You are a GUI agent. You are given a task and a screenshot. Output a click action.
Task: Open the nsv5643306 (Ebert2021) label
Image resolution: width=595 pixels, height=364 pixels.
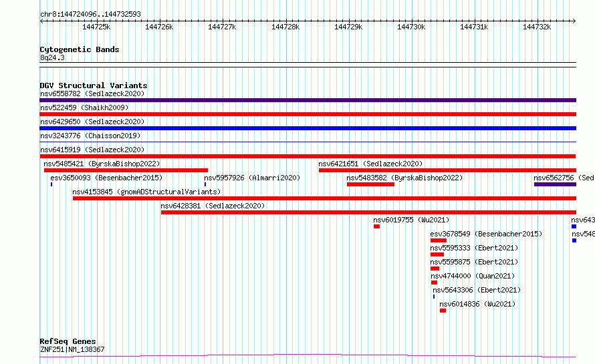477,290
